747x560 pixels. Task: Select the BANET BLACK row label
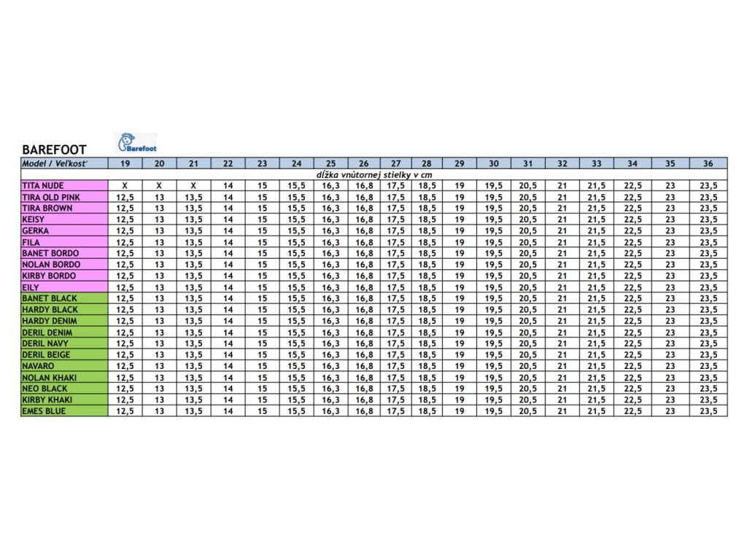pyautogui.click(x=64, y=298)
